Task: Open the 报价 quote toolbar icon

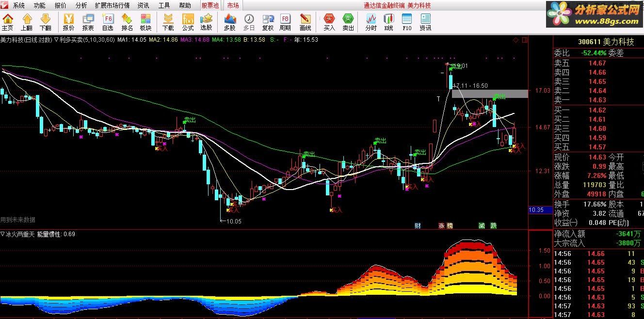Action: click(x=69, y=22)
